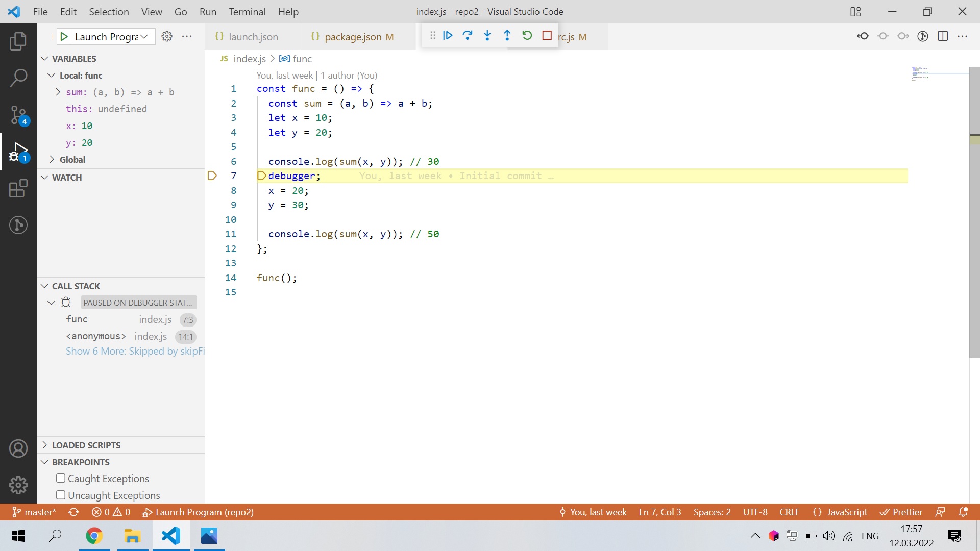This screenshot has height=551, width=980.
Task: Click the master* branch in status bar
Action: pyautogui.click(x=34, y=512)
